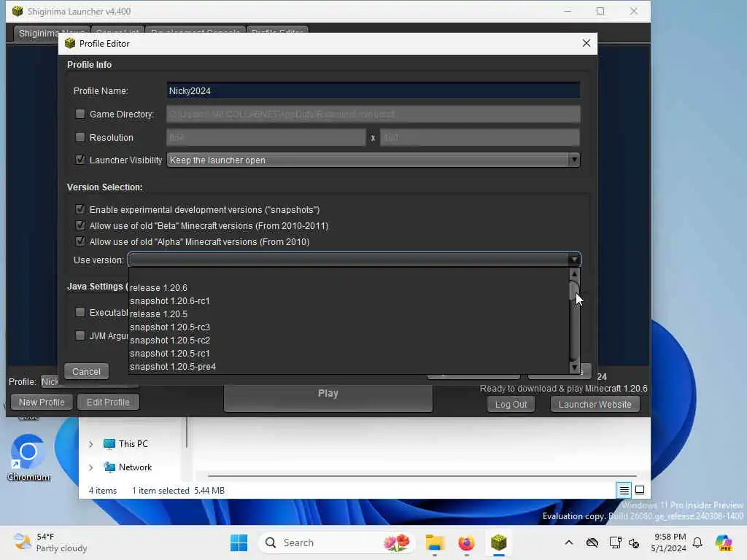Expand This PC tree node
This screenshot has width=747, height=560.
(90, 444)
